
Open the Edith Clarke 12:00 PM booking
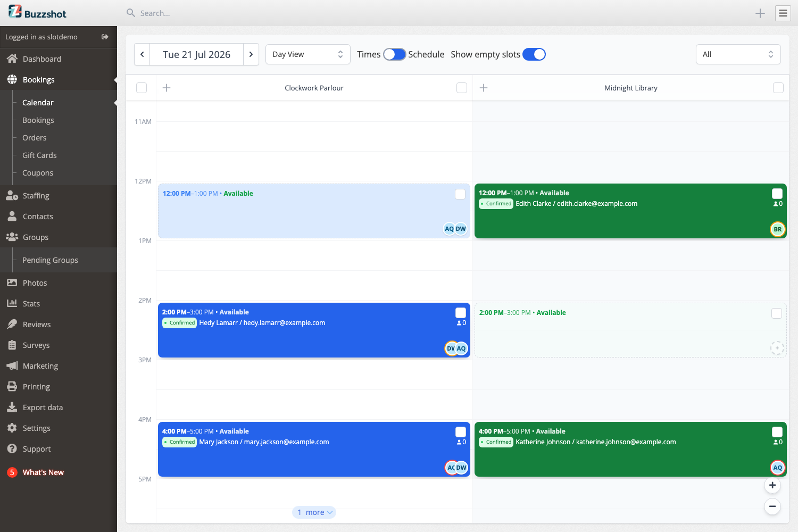pyautogui.click(x=630, y=211)
